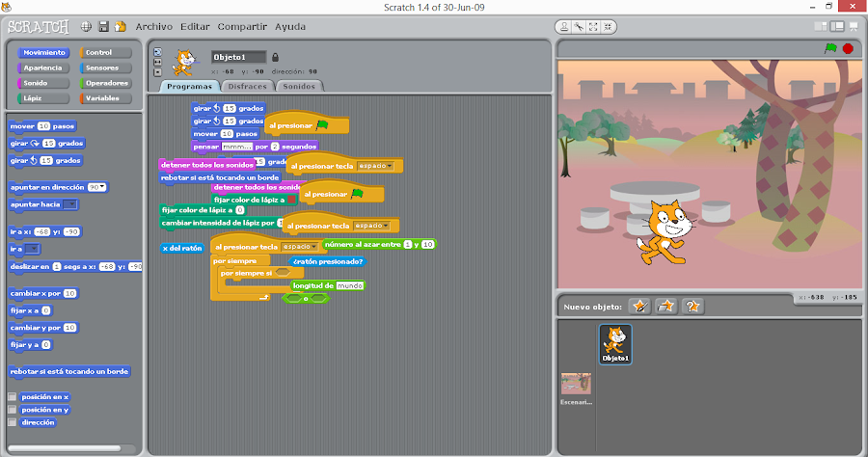Switch to the Disfraces tab

coord(248,87)
